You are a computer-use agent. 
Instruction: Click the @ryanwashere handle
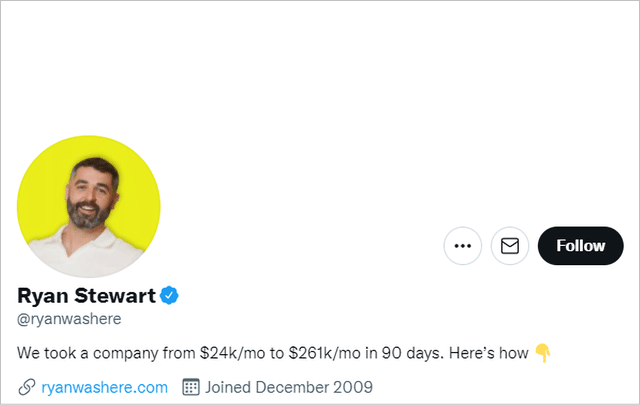coord(69,319)
